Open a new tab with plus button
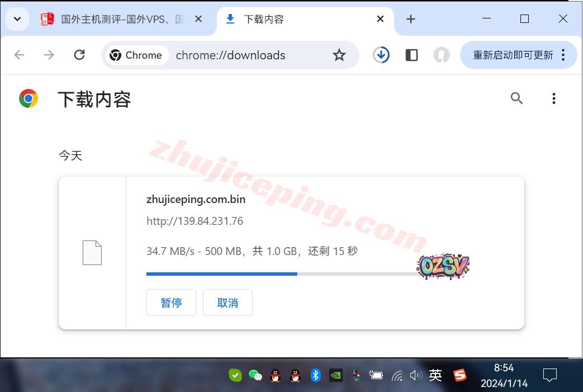This screenshot has width=583, height=392. coord(411,19)
